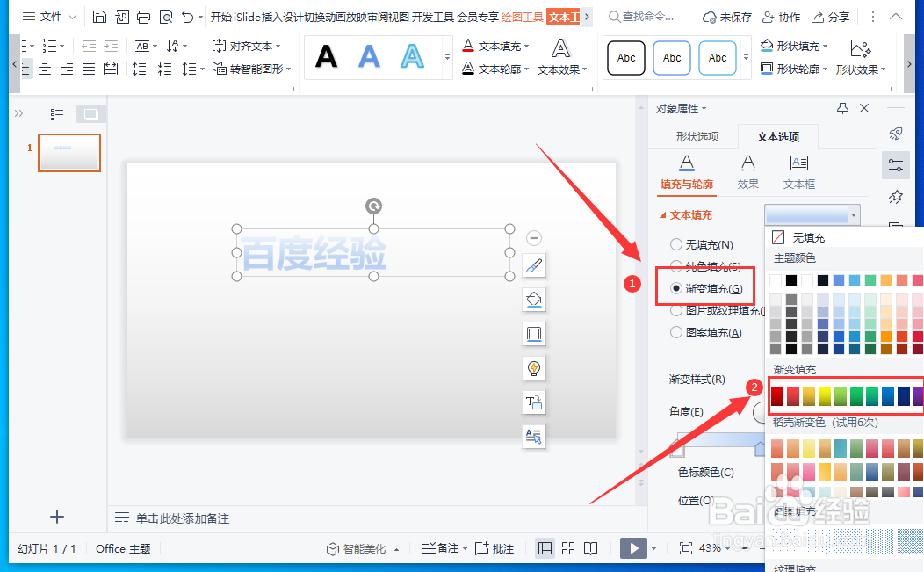Screen dimensions: 924x572
Task: Click the decrease indent icon
Action: coord(89,46)
